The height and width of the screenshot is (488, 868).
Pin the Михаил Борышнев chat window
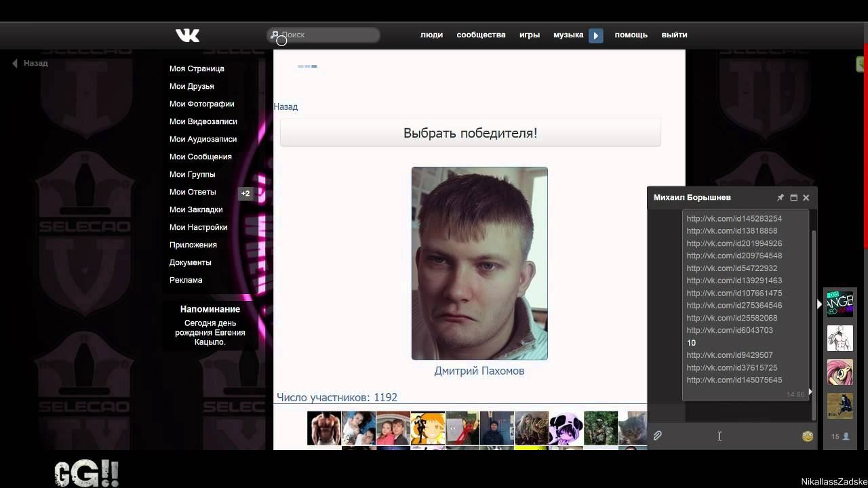point(780,198)
